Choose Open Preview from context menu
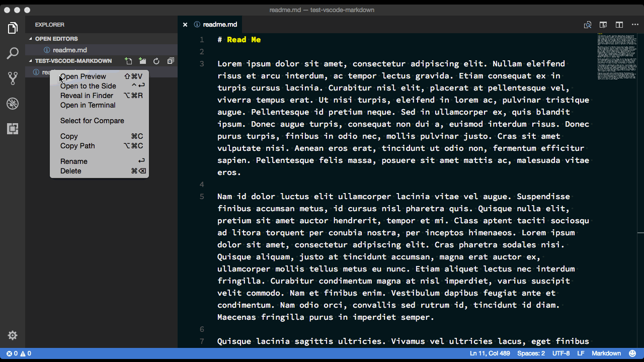 tap(99, 76)
